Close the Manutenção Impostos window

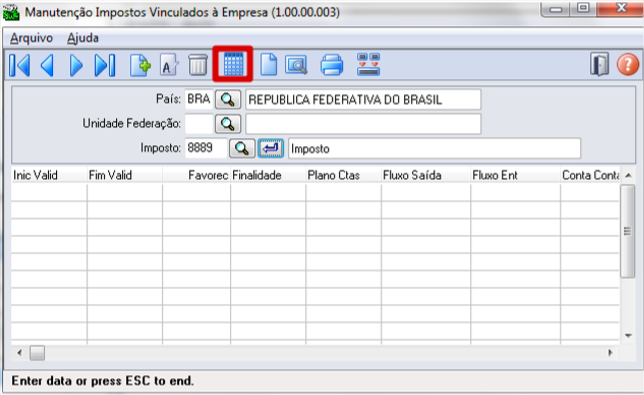[x=620, y=8]
